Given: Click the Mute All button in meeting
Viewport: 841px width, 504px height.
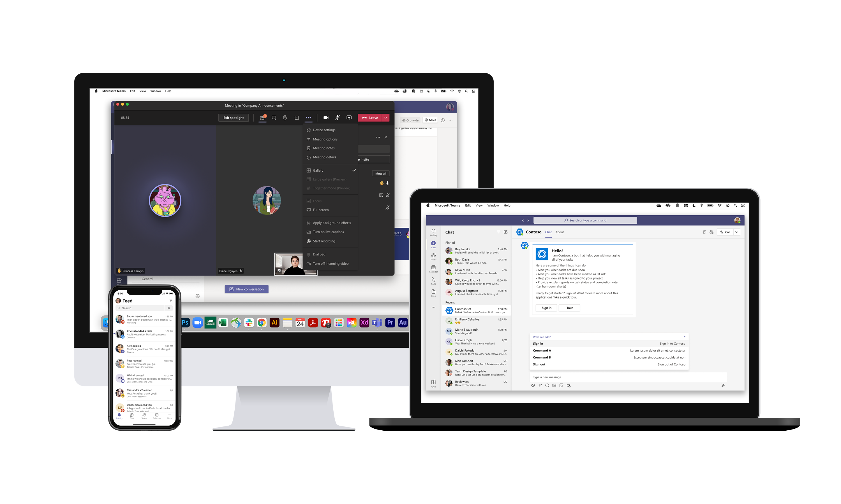Looking at the screenshot, I should [381, 173].
